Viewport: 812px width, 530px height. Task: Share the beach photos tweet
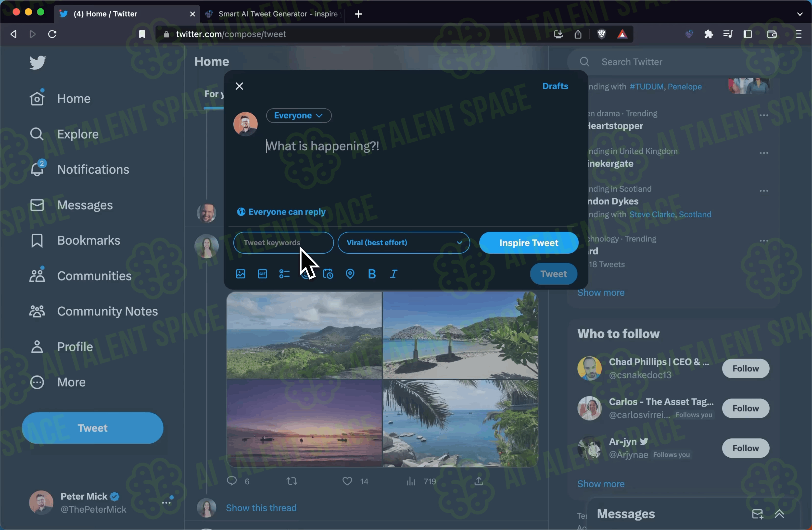point(479,481)
